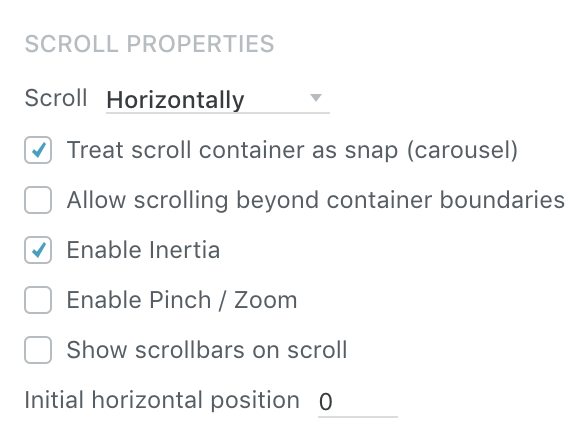Enable scrolling beyond container boundaries checkbox
This screenshot has width=580, height=444.
click(x=38, y=200)
